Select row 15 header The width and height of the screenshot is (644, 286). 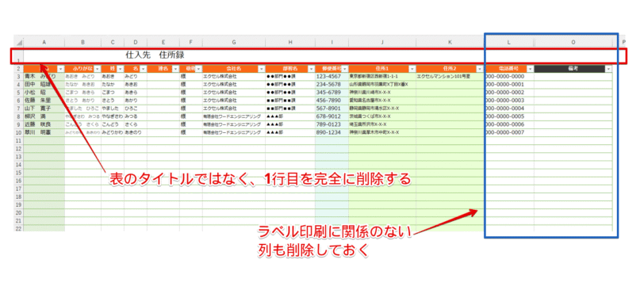(x=19, y=173)
